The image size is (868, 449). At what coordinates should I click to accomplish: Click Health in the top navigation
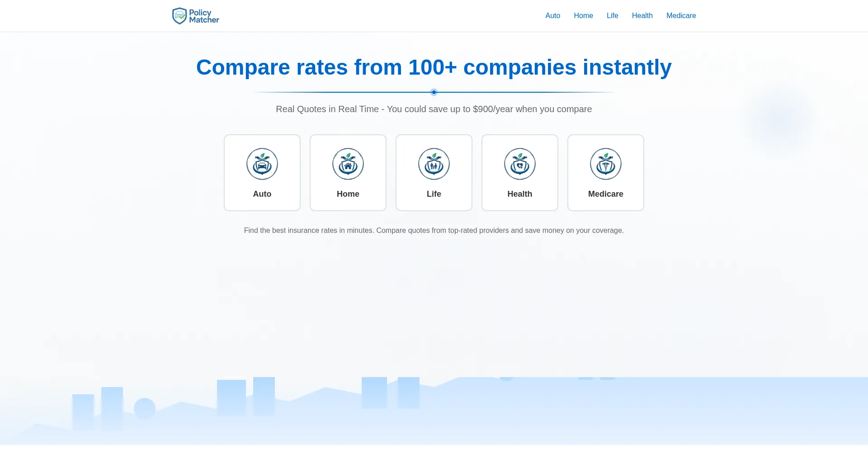(x=642, y=15)
